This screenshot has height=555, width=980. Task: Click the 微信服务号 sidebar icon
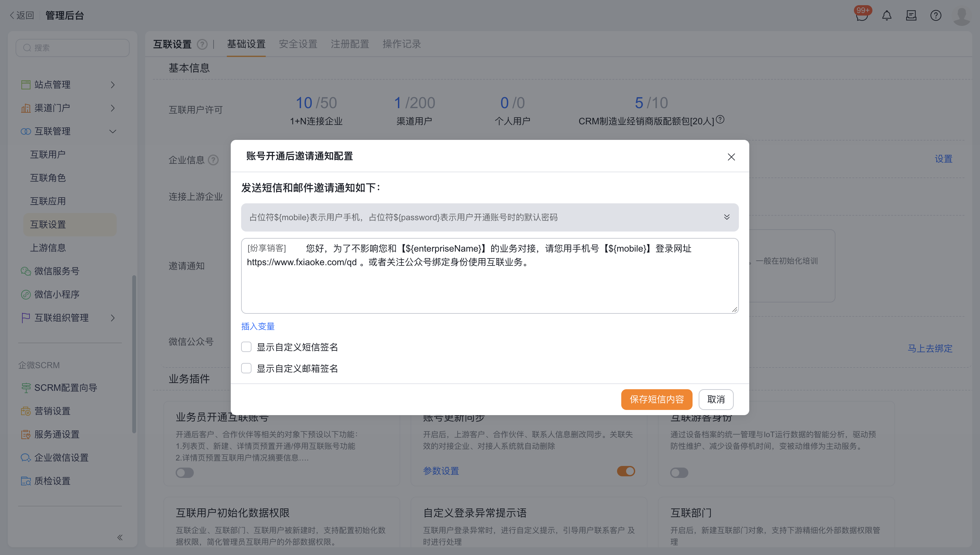26,271
